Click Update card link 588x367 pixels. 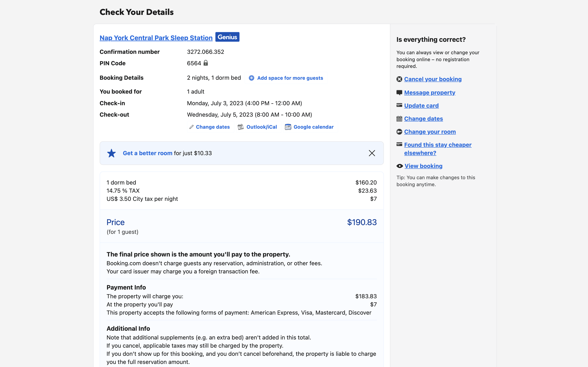[x=421, y=106]
